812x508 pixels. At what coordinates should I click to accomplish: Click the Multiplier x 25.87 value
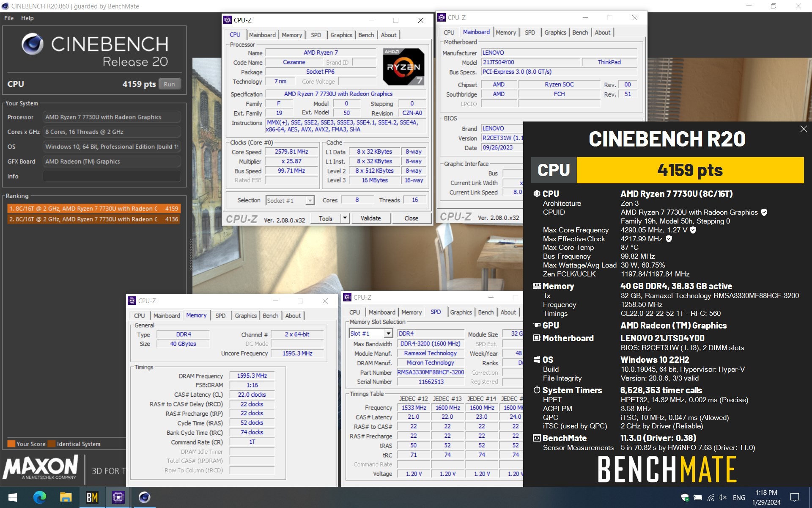(291, 161)
